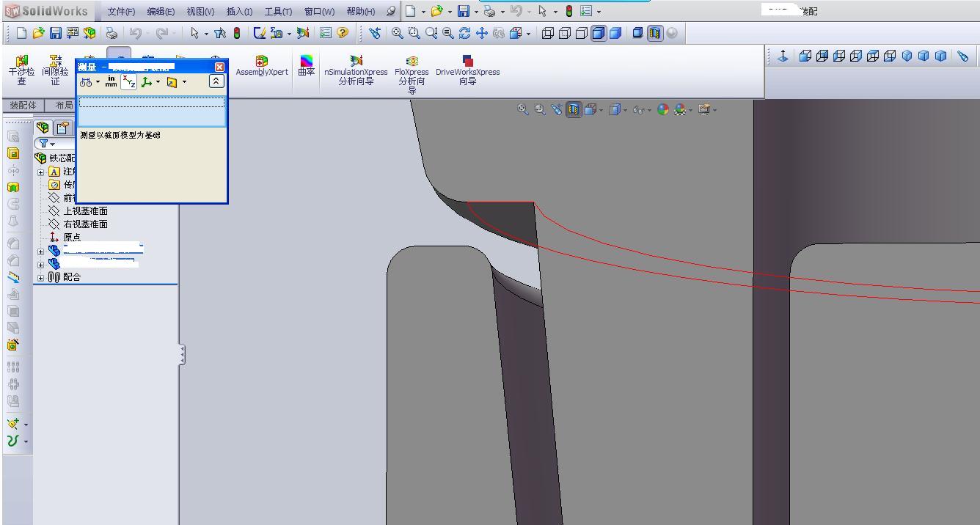Open the 编辑(E) Edit menu

pos(161,11)
